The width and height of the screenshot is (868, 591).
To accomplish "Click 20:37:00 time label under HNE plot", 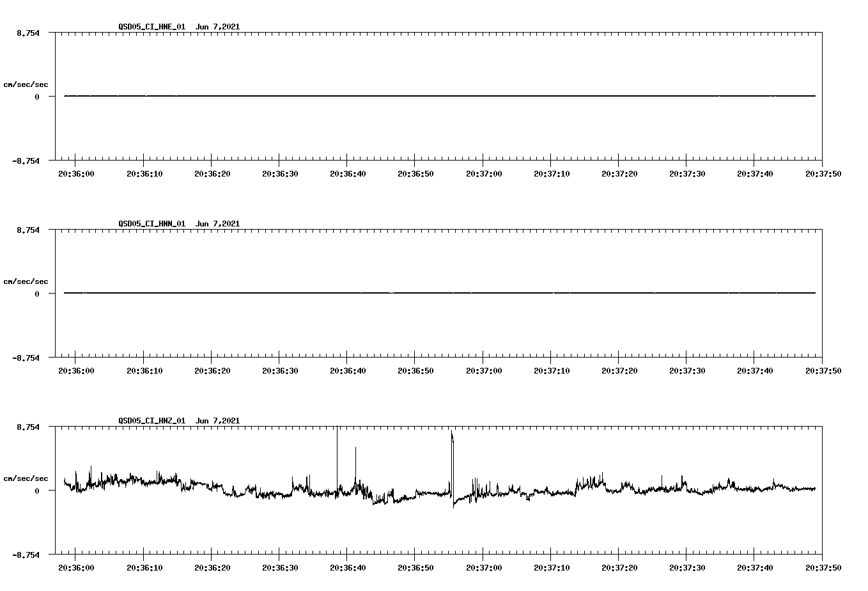I will tap(483, 174).
